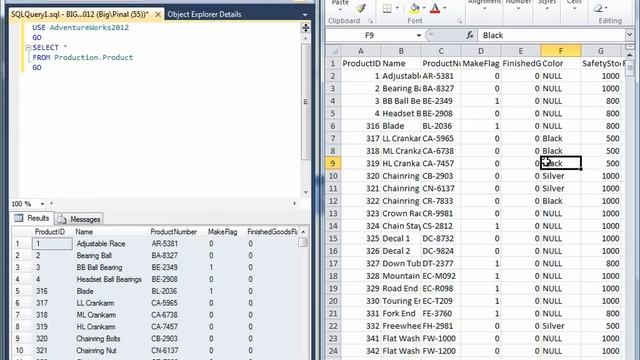The image size is (640, 360).
Task: Select Excel column A header
Action: (361, 51)
